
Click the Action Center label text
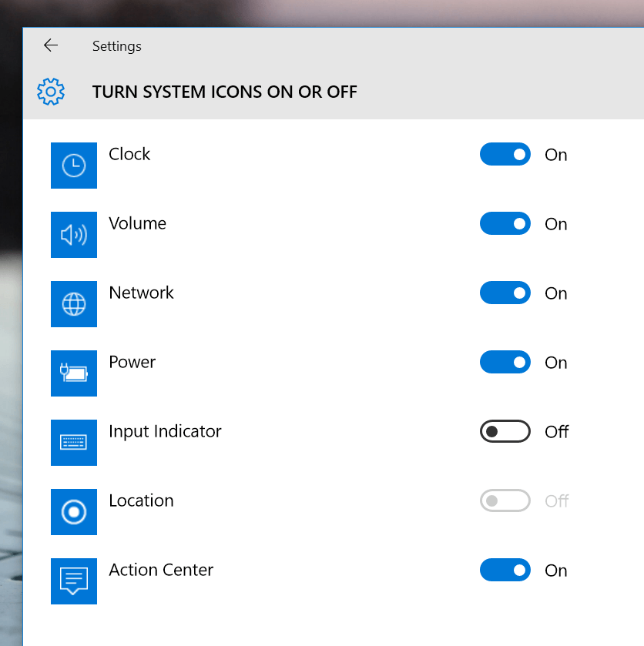point(161,570)
